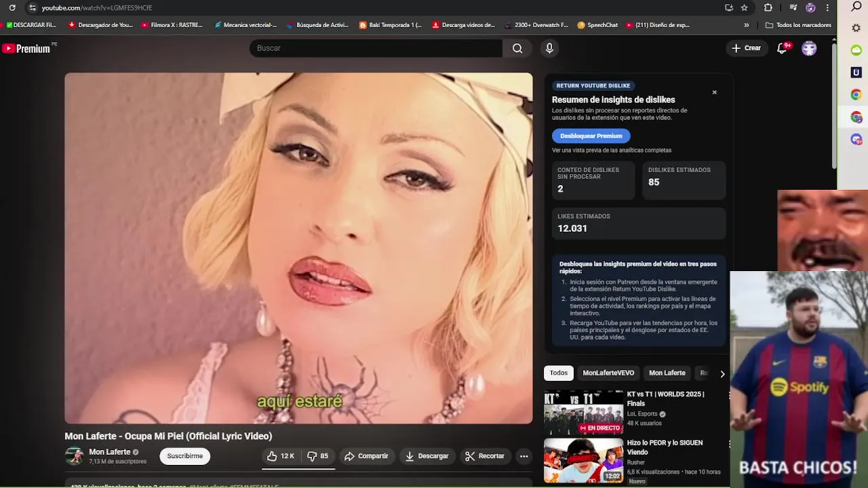Click the Descargar button

coord(427,456)
